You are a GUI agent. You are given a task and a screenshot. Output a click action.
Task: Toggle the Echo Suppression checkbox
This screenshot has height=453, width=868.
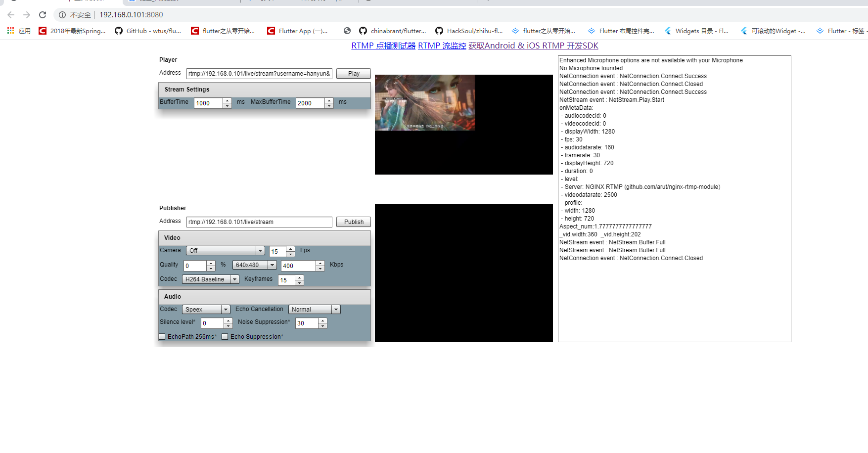pyautogui.click(x=225, y=337)
